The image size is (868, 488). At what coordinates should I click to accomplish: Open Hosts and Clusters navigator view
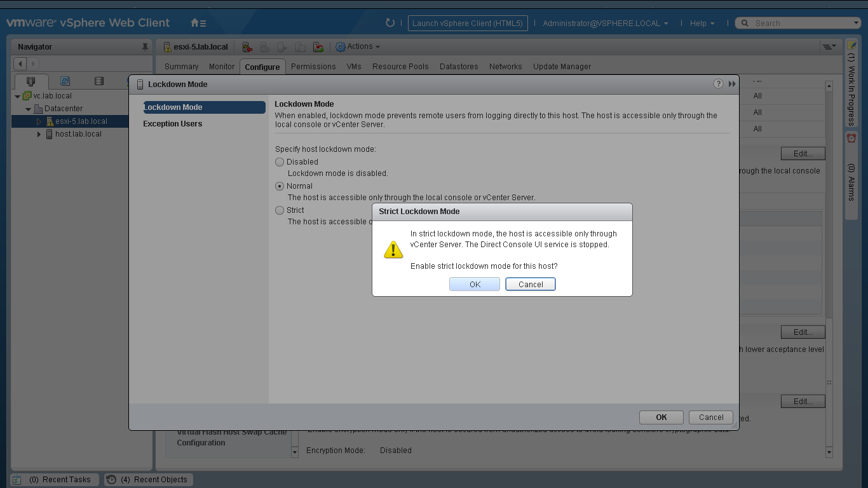[x=31, y=81]
